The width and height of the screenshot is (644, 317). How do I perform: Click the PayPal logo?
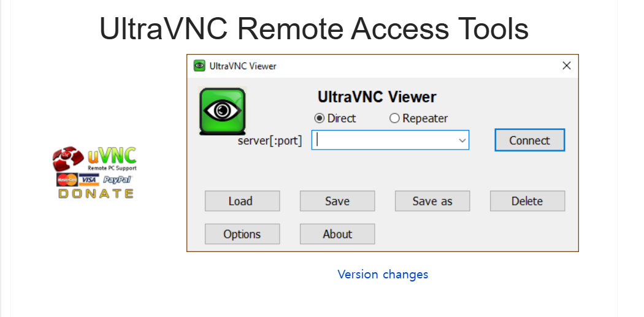click(x=117, y=180)
